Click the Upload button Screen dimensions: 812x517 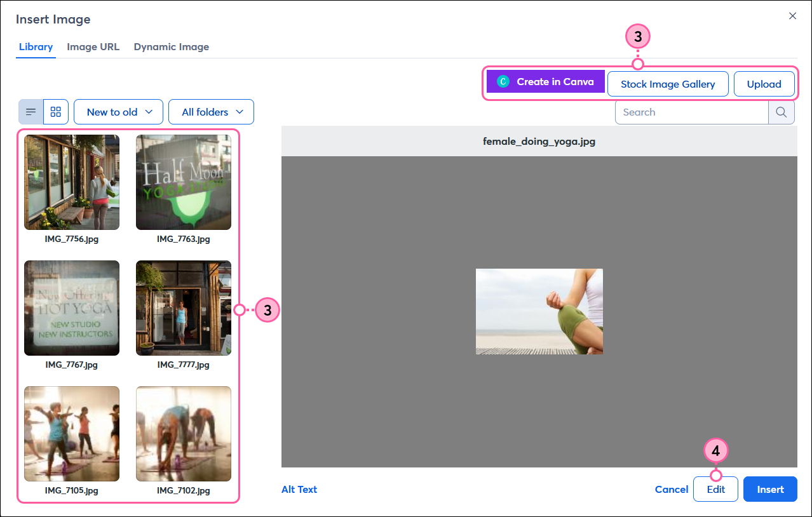[x=764, y=84]
